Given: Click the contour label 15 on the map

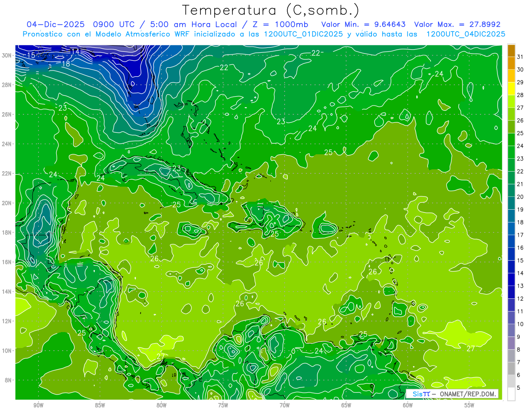Looking at the screenshot, I should (x=31, y=55).
